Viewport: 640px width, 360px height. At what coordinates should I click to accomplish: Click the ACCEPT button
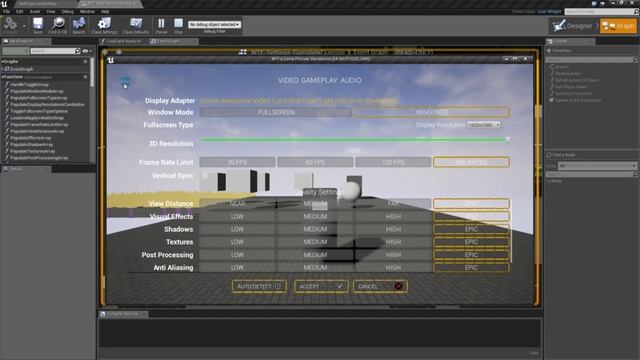321,287
